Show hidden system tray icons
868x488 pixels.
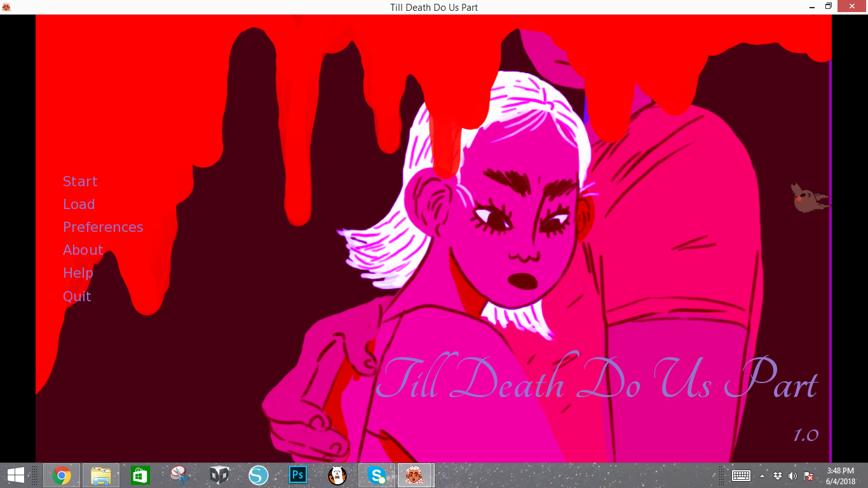(x=763, y=476)
